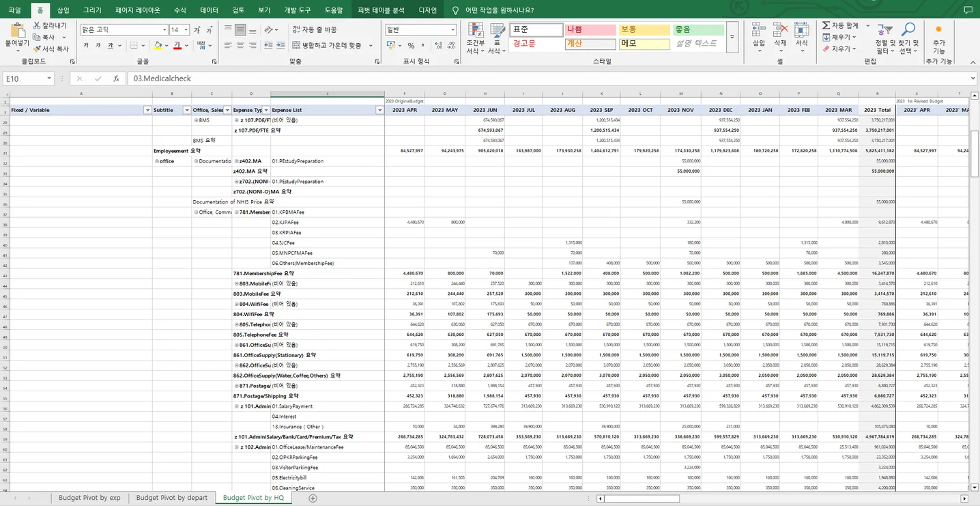Click the Cut (잘라내기) scissors icon
This screenshot has width=980, height=506.
pyautogui.click(x=38, y=26)
